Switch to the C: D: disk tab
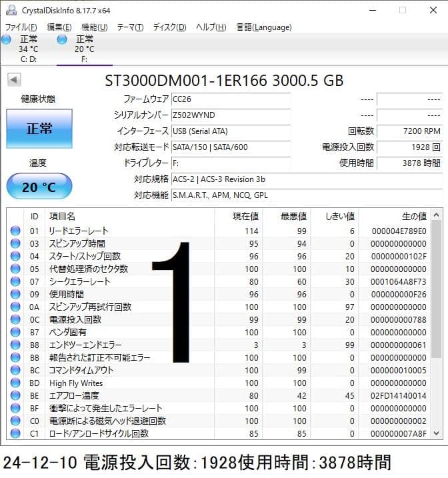 (x=28, y=49)
